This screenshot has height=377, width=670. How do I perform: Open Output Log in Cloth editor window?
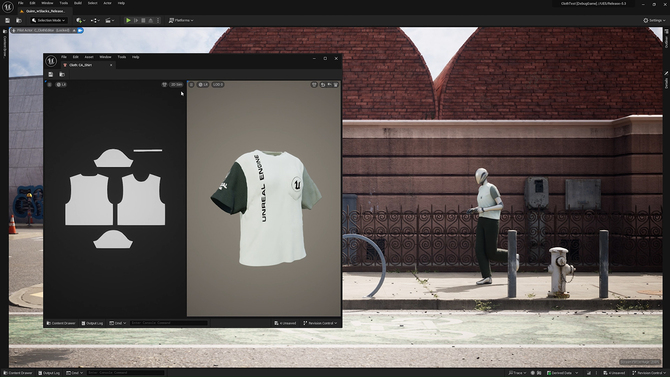click(92, 323)
